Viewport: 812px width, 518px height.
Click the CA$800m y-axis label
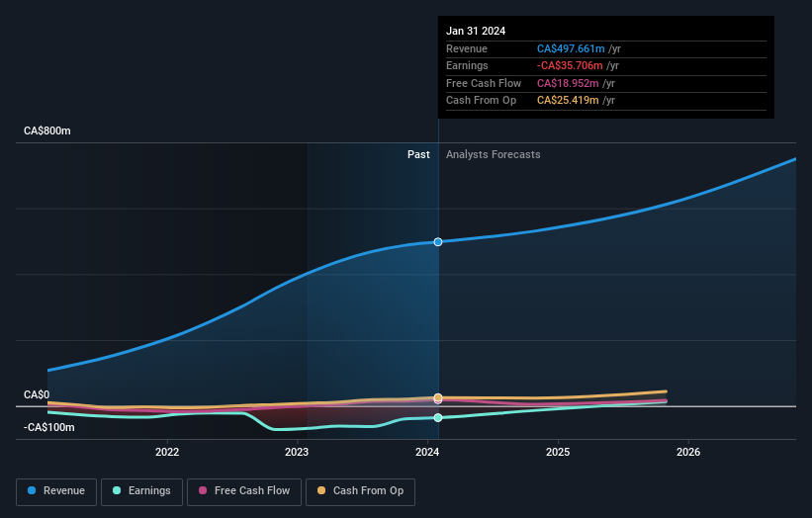pyautogui.click(x=47, y=130)
